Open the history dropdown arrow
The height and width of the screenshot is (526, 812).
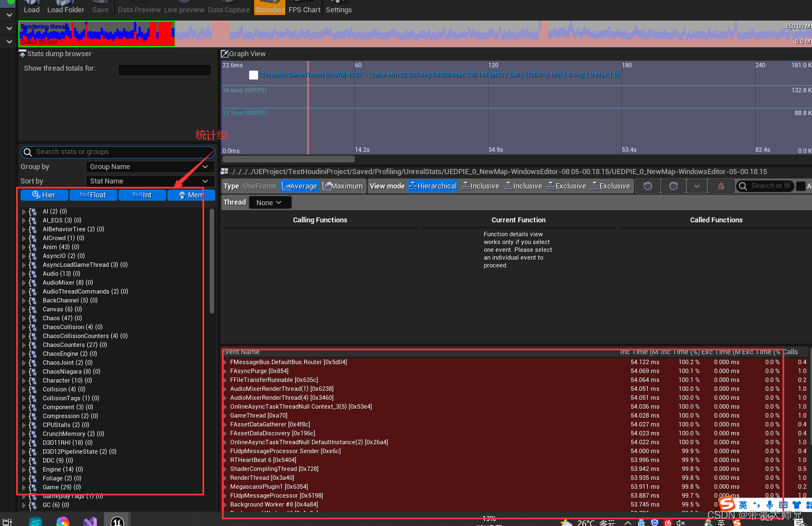coord(697,186)
